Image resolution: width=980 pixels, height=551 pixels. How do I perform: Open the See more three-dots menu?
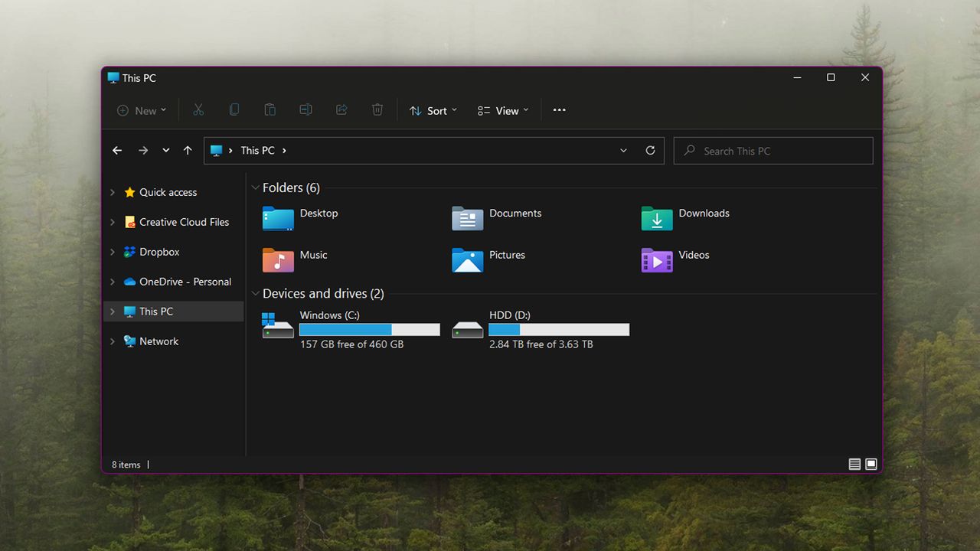click(559, 110)
